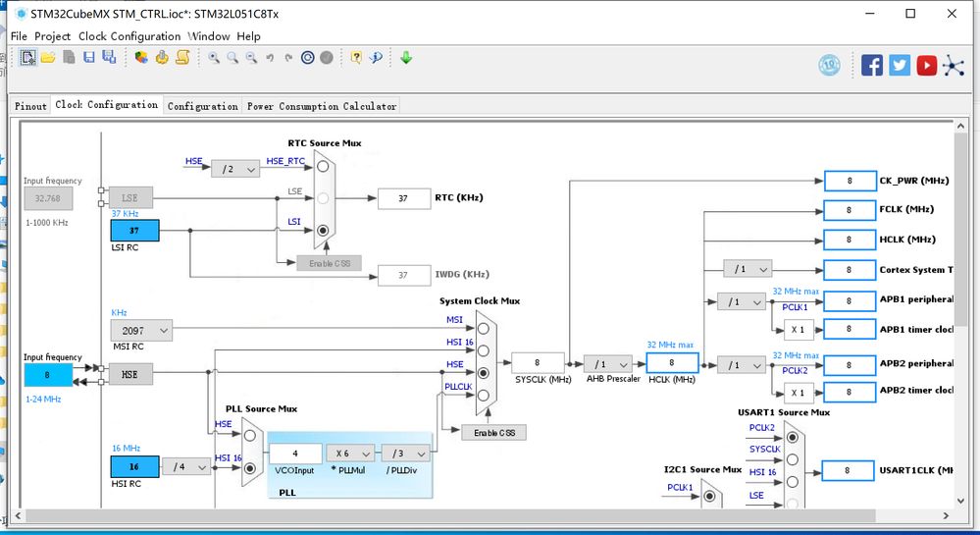Select PLLCLK in the System Clock Mux
This screenshot has height=535, width=980.
click(x=483, y=396)
